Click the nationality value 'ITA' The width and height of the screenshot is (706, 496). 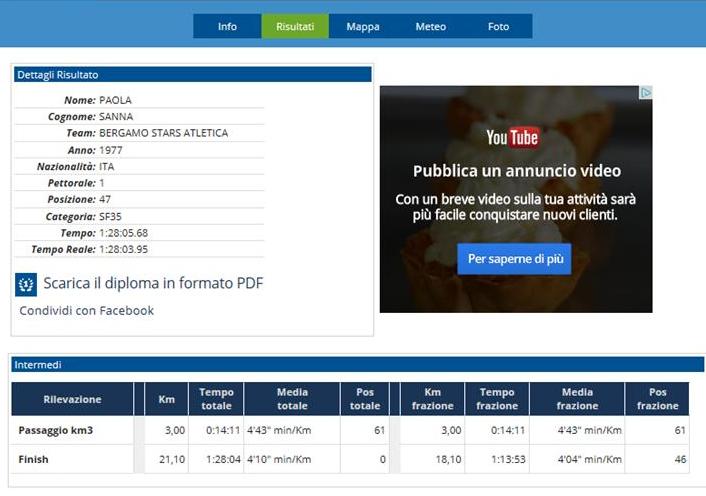coord(107,167)
